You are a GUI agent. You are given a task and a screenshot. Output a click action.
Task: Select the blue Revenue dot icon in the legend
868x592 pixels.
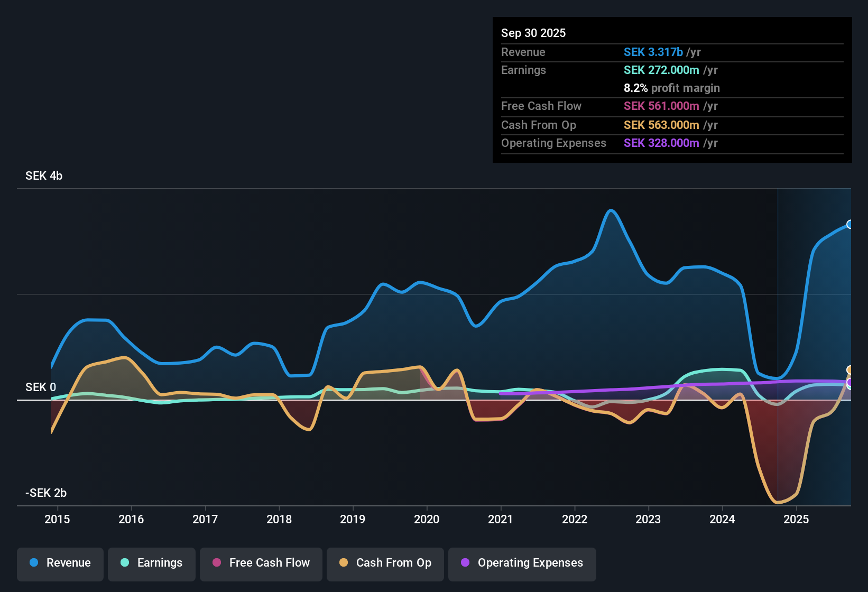coord(34,563)
